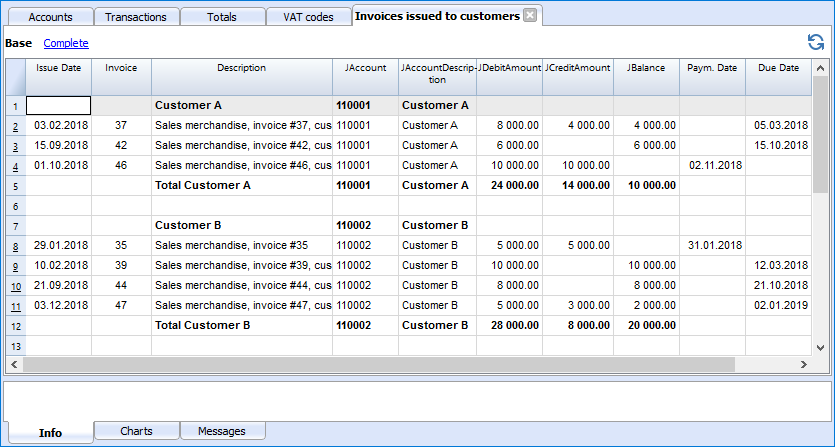Select due date 21.10.2018 cell
This screenshot has width=835, height=447.
pyautogui.click(x=779, y=286)
